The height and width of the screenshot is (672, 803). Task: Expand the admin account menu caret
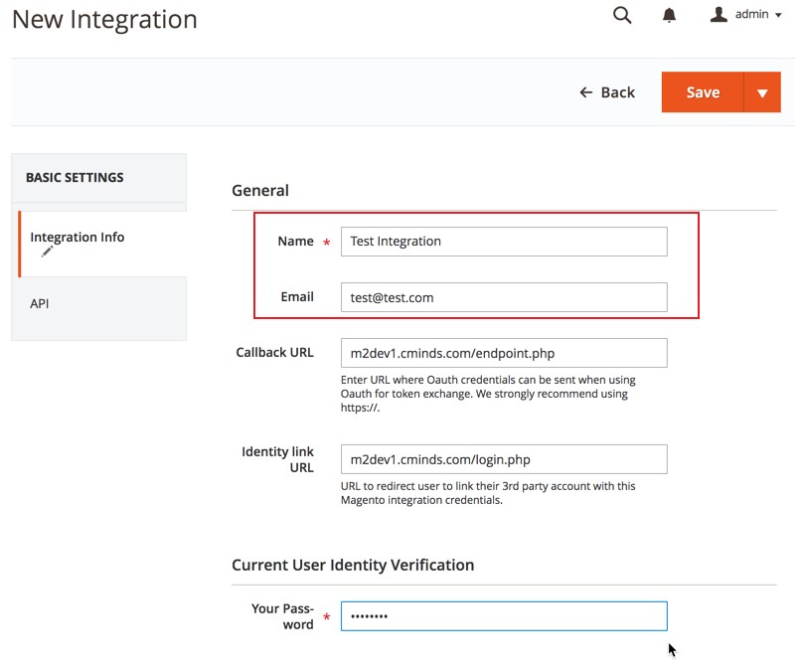point(777,16)
